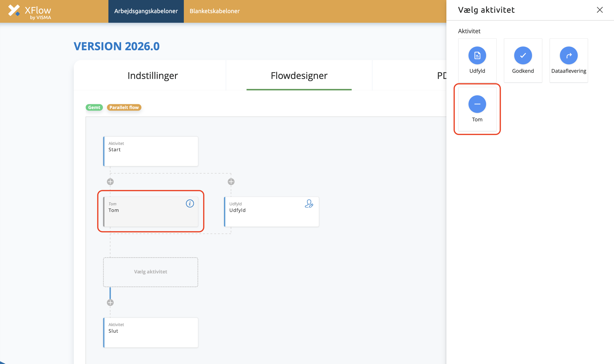Pick the Dataaflevering arrow activity
The width and height of the screenshot is (614, 364).
568,56
